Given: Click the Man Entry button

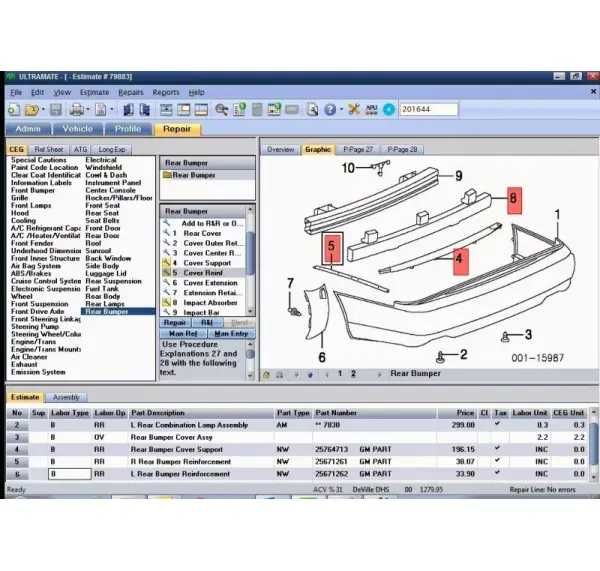Looking at the screenshot, I should [231, 333].
